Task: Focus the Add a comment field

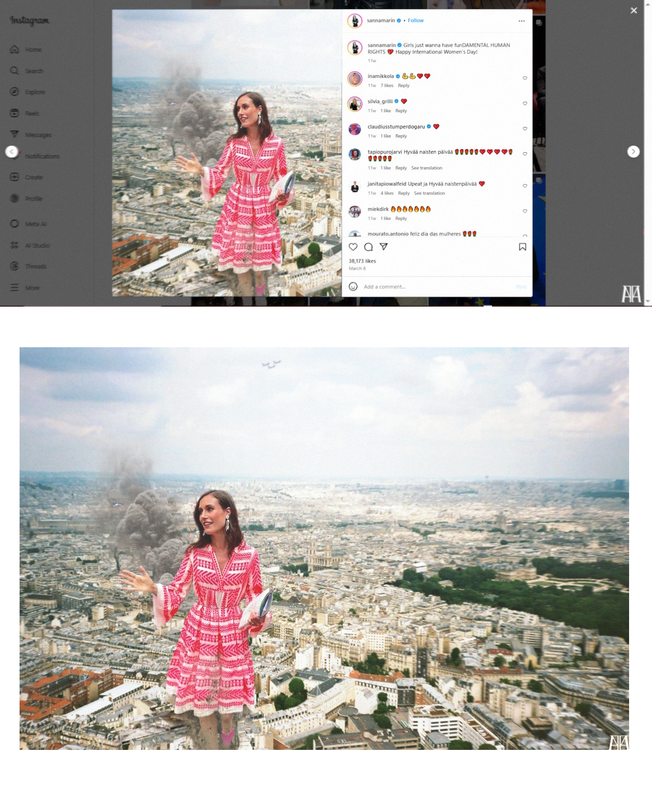Action: [x=437, y=287]
